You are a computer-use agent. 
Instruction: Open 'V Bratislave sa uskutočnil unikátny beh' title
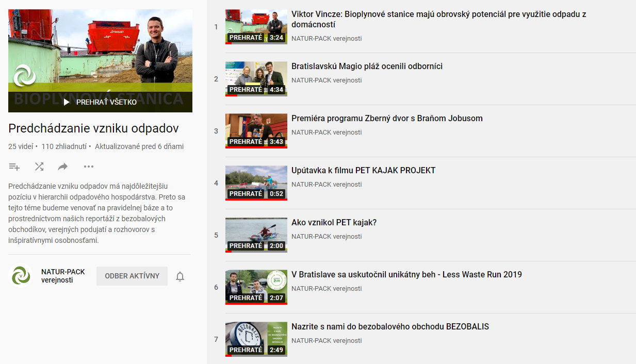coord(406,275)
